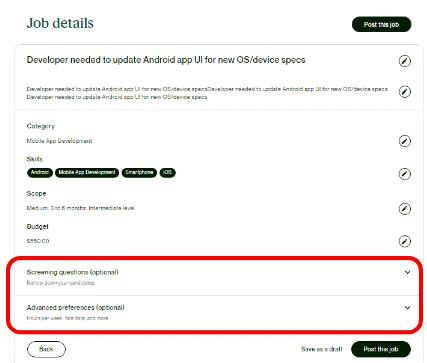Click the bottom Post this job button
427x363 pixels.
coord(381,349)
